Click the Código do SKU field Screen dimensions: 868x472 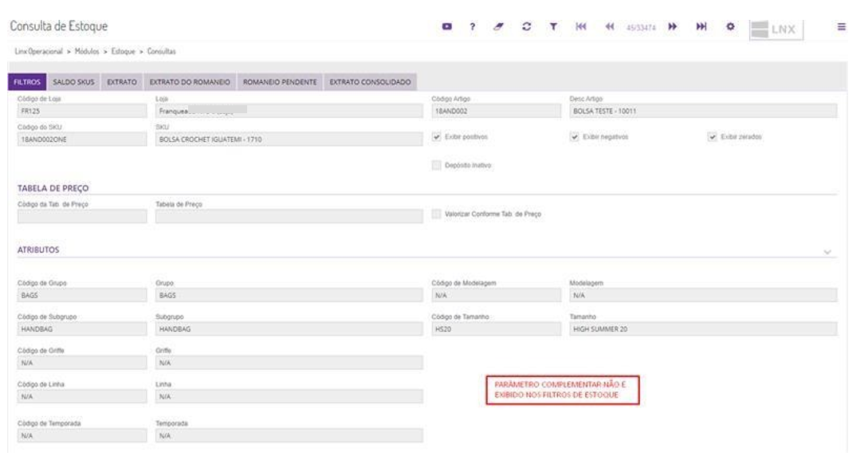point(82,140)
